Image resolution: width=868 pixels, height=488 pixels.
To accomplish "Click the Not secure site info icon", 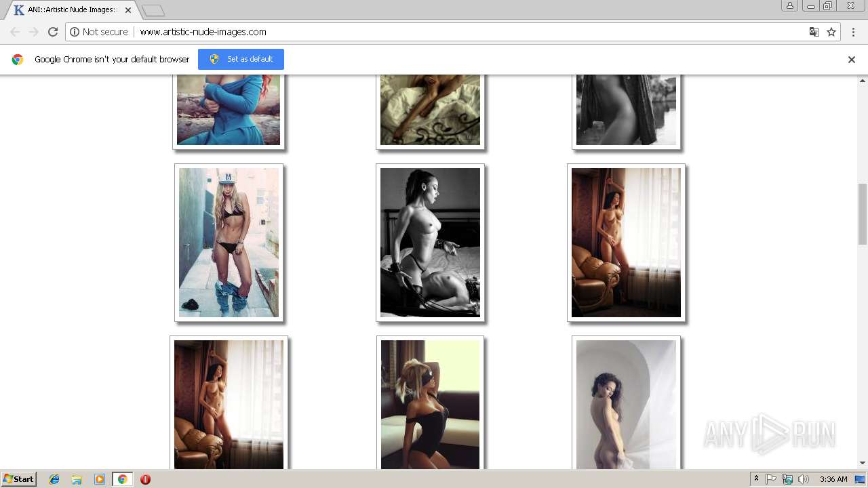I will [75, 32].
